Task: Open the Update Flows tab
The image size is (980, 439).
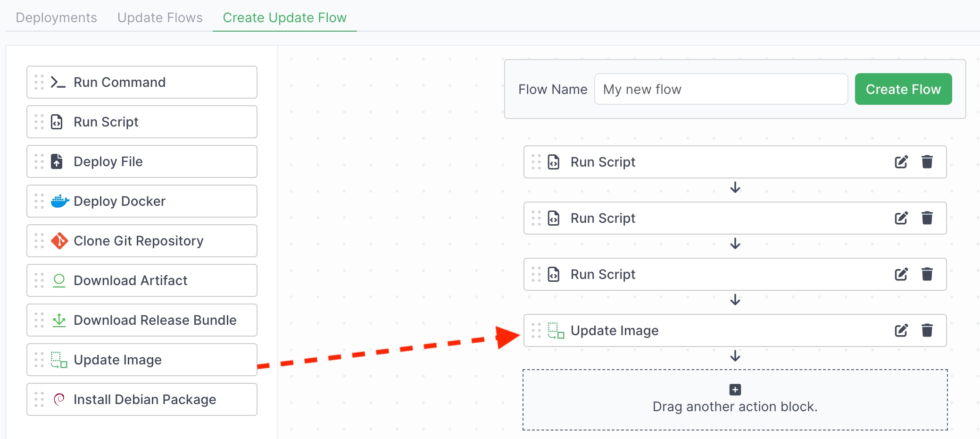Action: pos(160,17)
